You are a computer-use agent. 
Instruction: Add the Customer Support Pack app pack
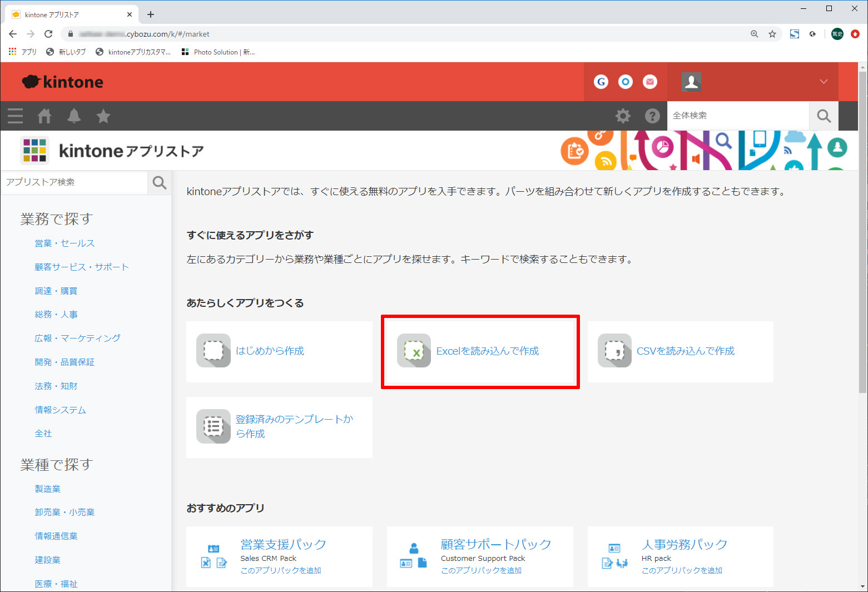(x=481, y=570)
